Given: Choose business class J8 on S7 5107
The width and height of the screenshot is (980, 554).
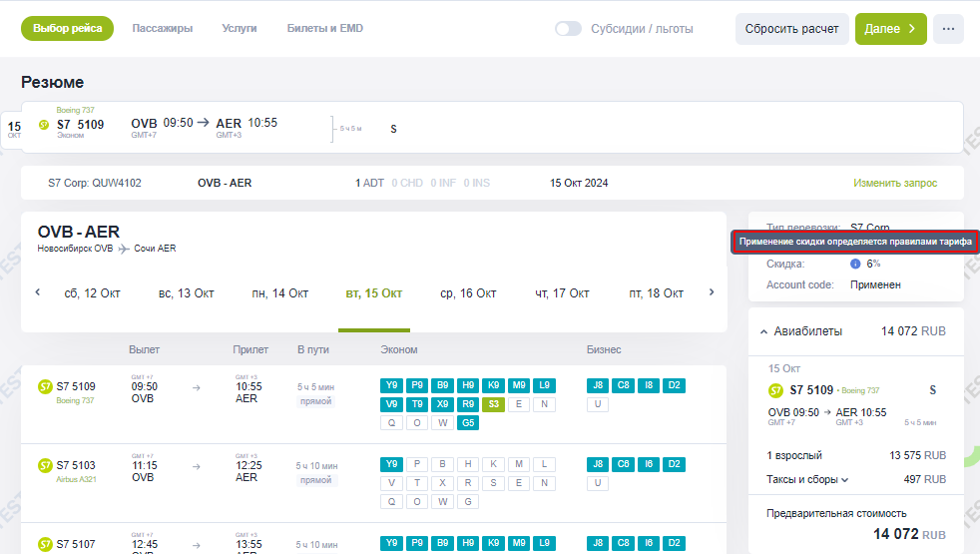Looking at the screenshot, I should (x=598, y=543).
